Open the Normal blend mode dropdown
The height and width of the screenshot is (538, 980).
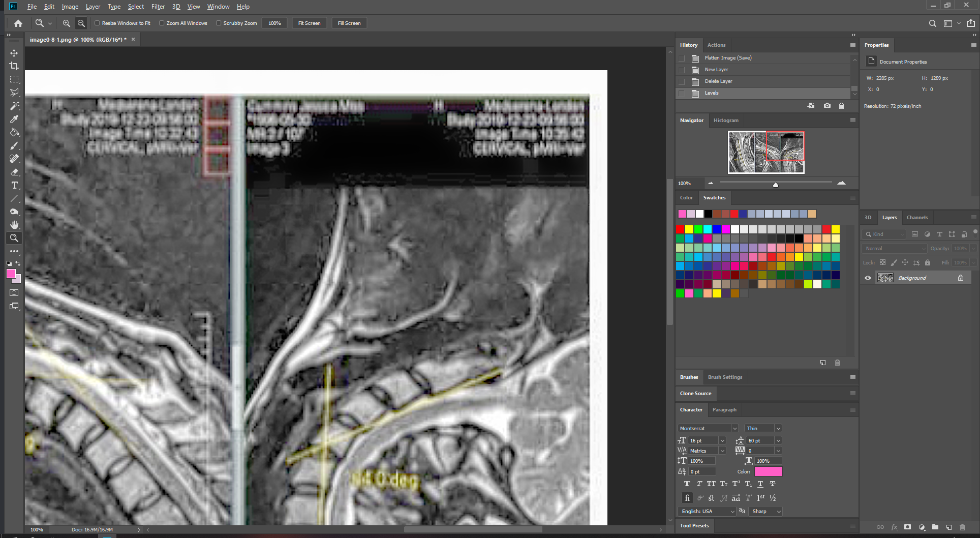(895, 249)
